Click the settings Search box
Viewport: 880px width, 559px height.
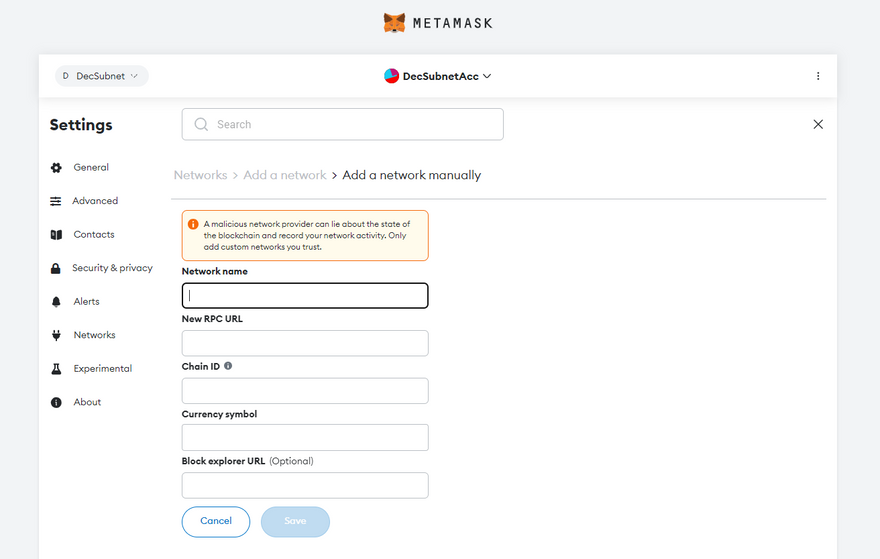pos(343,124)
